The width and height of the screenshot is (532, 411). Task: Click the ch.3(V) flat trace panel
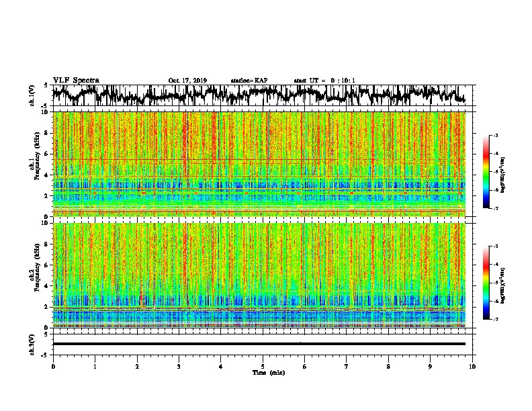click(x=263, y=345)
